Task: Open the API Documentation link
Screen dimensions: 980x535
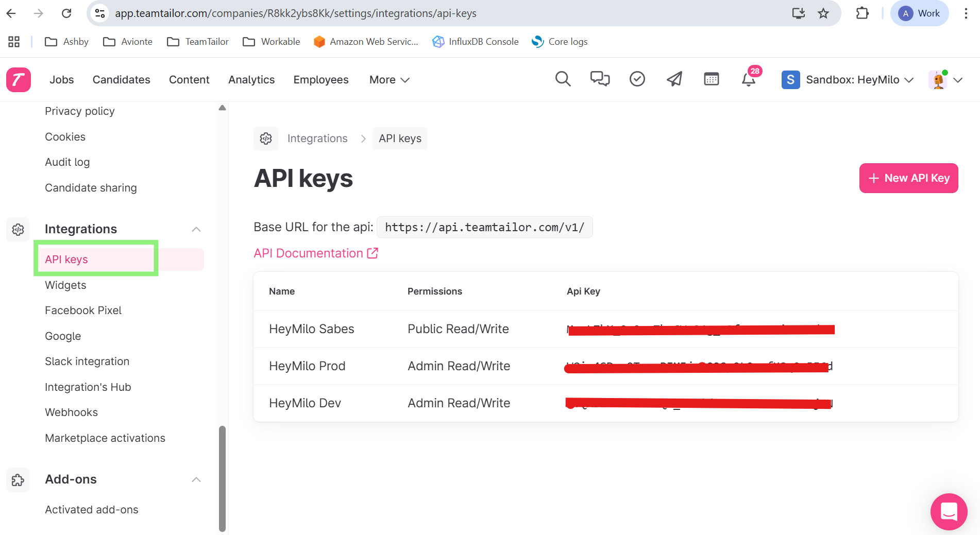Action: pyautogui.click(x=315, y=253)
